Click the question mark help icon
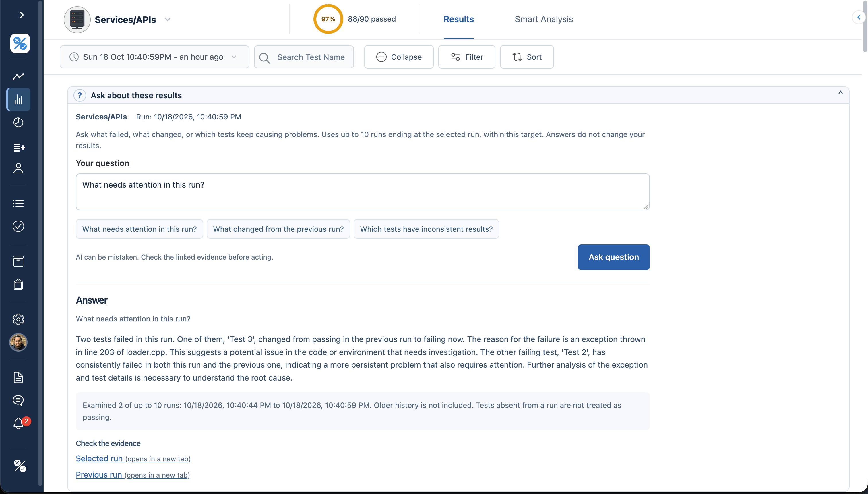Image resolution: width=868 pixels, height=494 pixels. click(x=80, y=95)
